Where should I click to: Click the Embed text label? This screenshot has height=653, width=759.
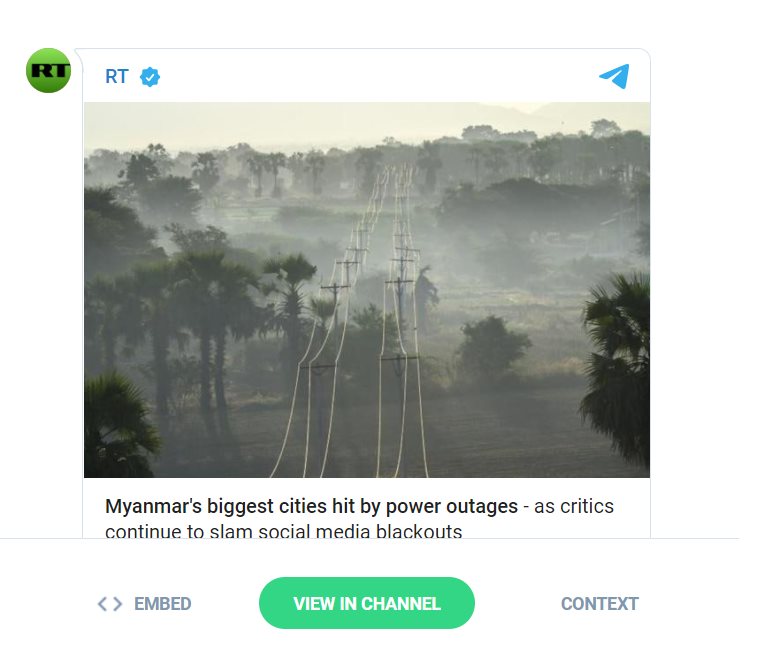pyautogui.click(x=162, y=604)
